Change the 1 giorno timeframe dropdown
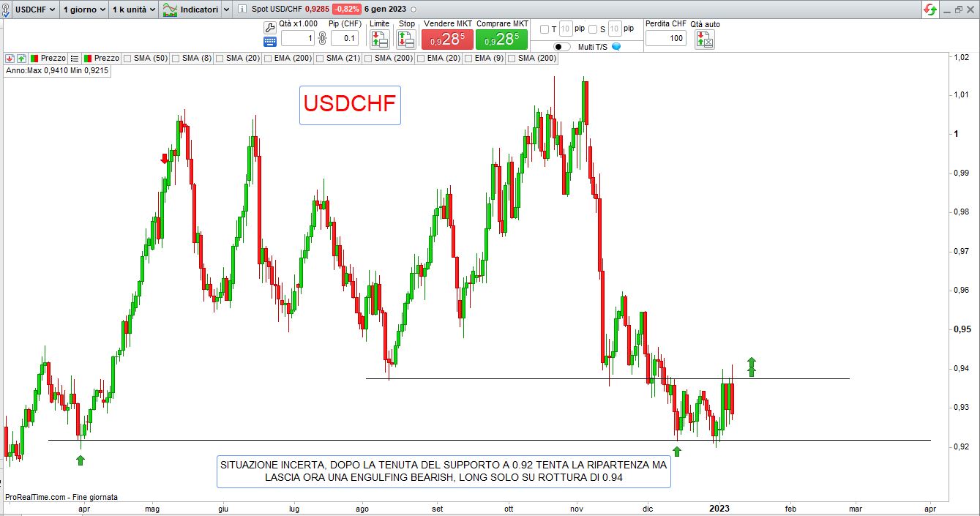The height and width of the screenshot is (516, 980). pos(83,10)
